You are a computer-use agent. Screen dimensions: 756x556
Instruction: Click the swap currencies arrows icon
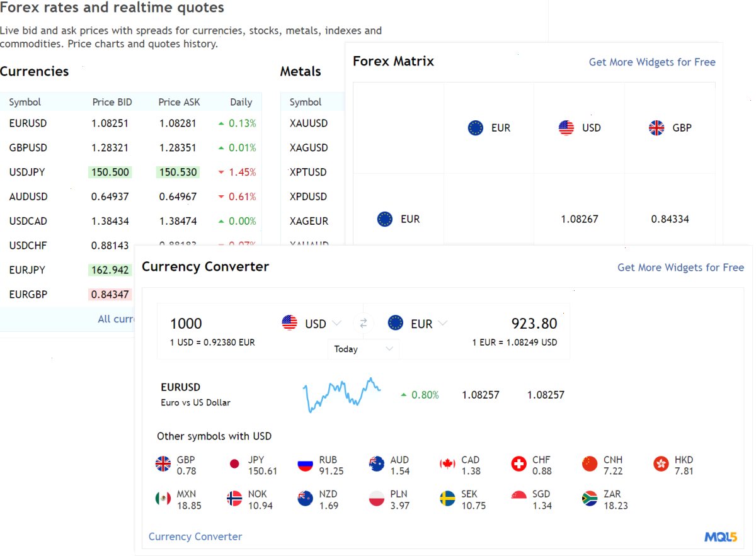[364, 324]
